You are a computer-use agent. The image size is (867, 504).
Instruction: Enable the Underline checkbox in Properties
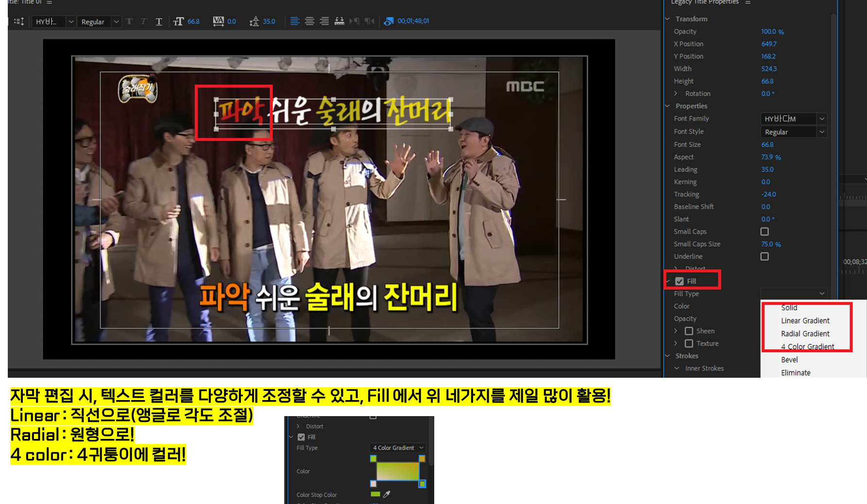765,256
